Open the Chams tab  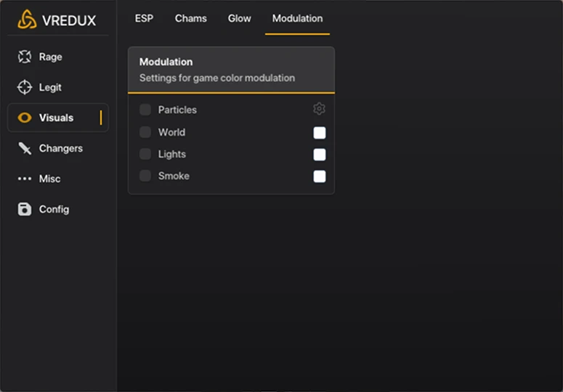[190, 18]
